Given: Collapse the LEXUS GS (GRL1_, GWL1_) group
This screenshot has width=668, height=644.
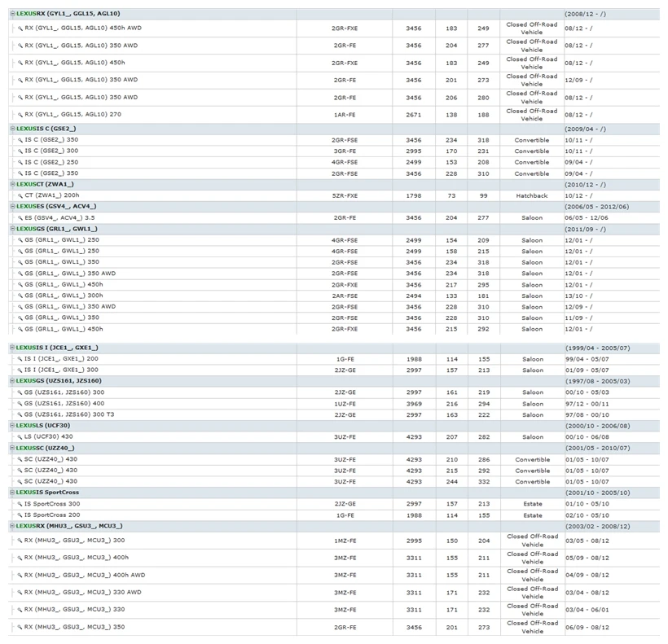Looking at the screenshot, I should click(13, 229).
